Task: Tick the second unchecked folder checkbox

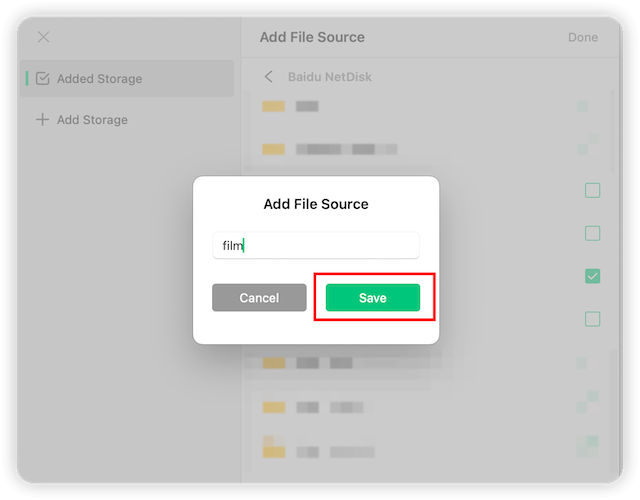Action: tap(592, 233)
